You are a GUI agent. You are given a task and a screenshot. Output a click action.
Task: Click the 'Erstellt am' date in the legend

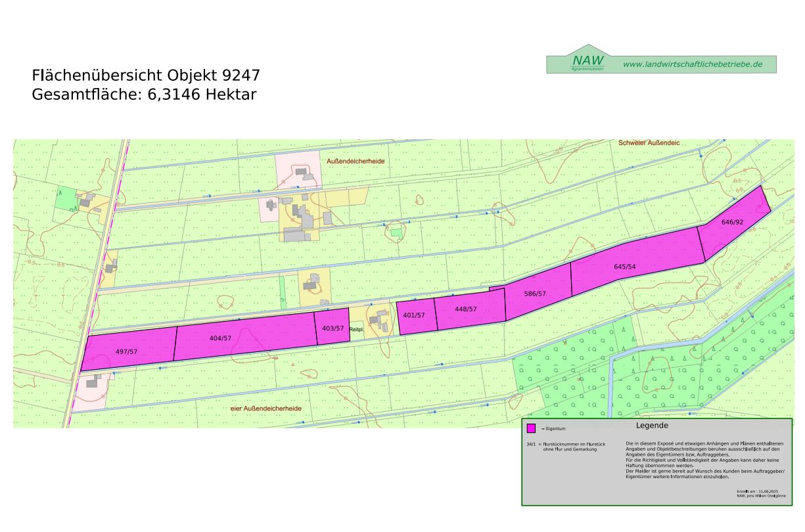pos(757,491)
